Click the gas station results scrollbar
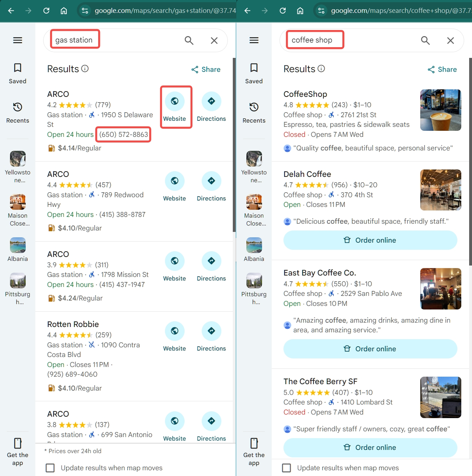Image resolution: width=472 pixels, height=476 pixels. click(x=234, y=145)
